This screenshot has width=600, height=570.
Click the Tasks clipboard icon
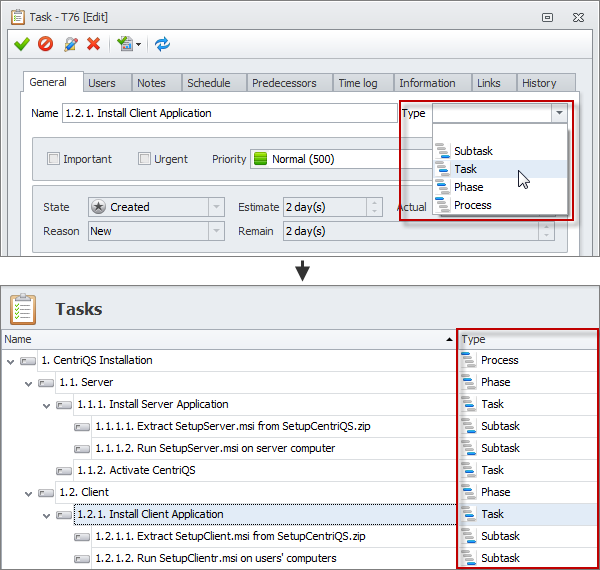click(x=22, y=309)
